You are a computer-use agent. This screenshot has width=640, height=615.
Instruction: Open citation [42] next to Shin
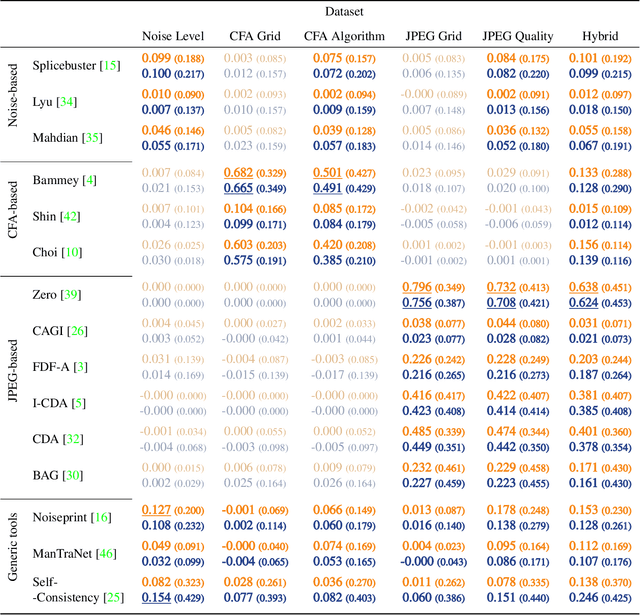(70, 216)
